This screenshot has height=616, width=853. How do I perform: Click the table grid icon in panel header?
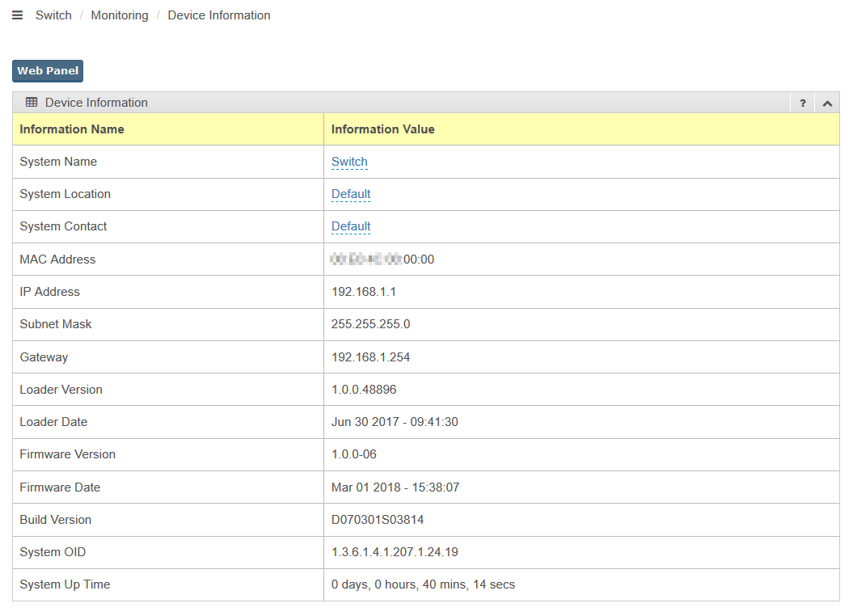click(32, 103)
